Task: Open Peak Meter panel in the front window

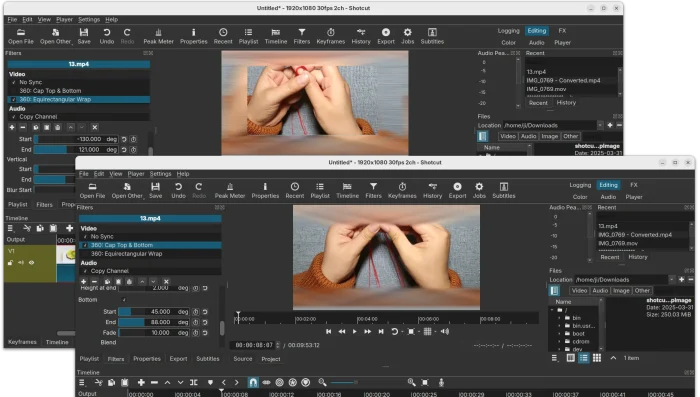Action: point(230,191)
